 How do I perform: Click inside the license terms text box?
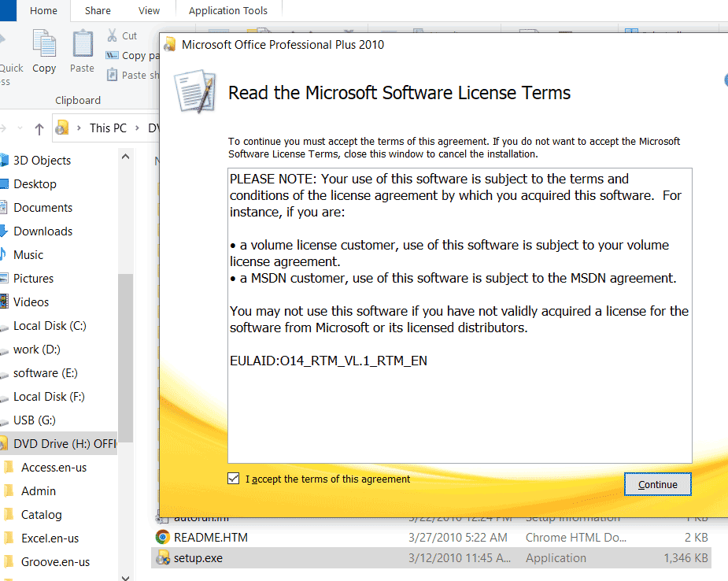(460, 316)
